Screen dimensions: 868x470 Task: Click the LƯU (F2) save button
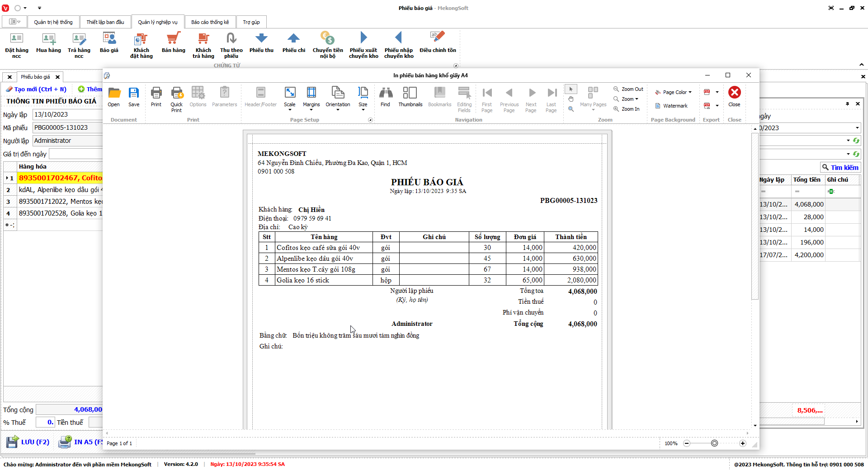coord(28,442)
